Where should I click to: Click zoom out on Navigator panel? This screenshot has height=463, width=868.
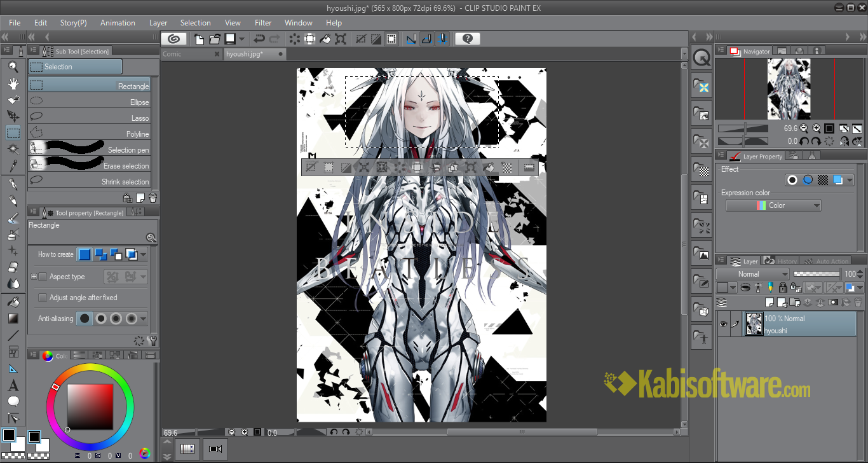[x=805, y=128]
